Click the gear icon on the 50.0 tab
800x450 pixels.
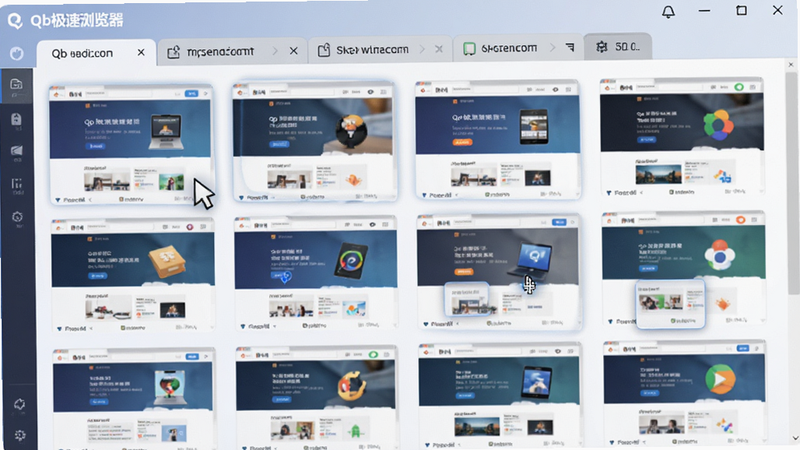click(602, 47)
